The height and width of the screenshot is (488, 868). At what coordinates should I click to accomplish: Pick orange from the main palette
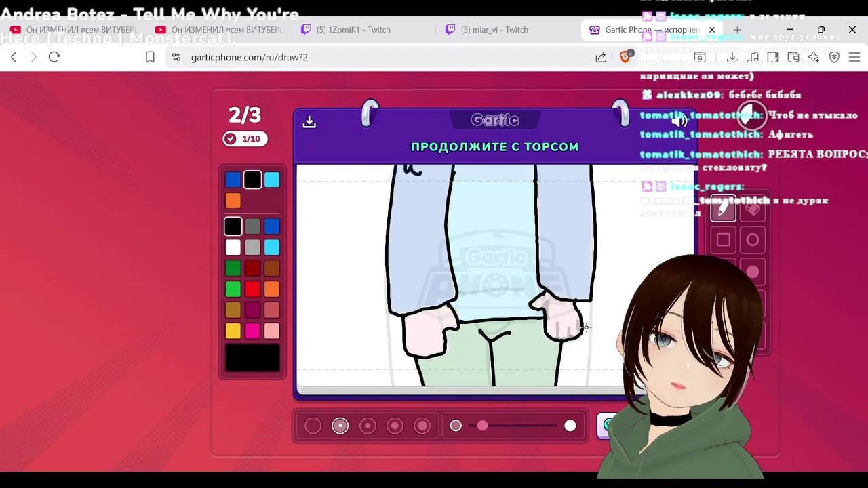(x=272, y=289)
